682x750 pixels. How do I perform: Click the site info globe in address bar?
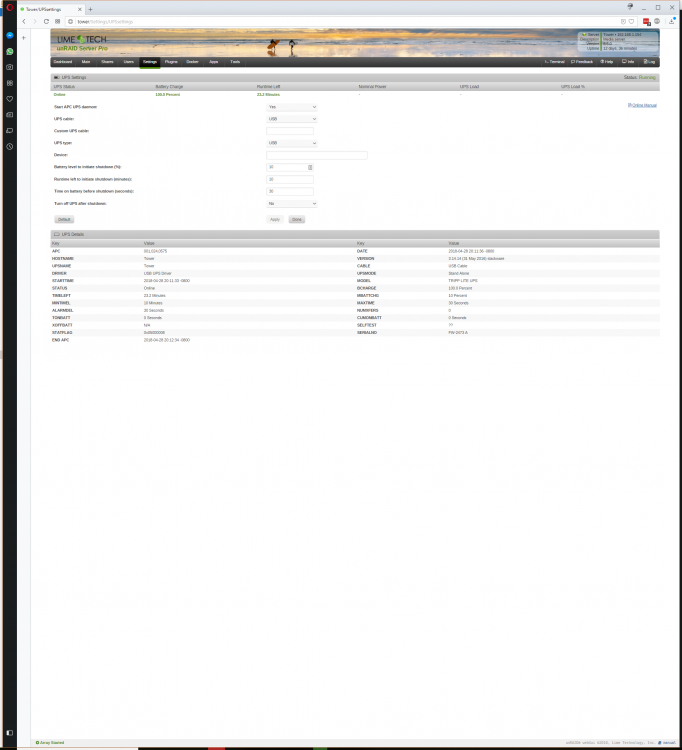[x=70, y=22]
